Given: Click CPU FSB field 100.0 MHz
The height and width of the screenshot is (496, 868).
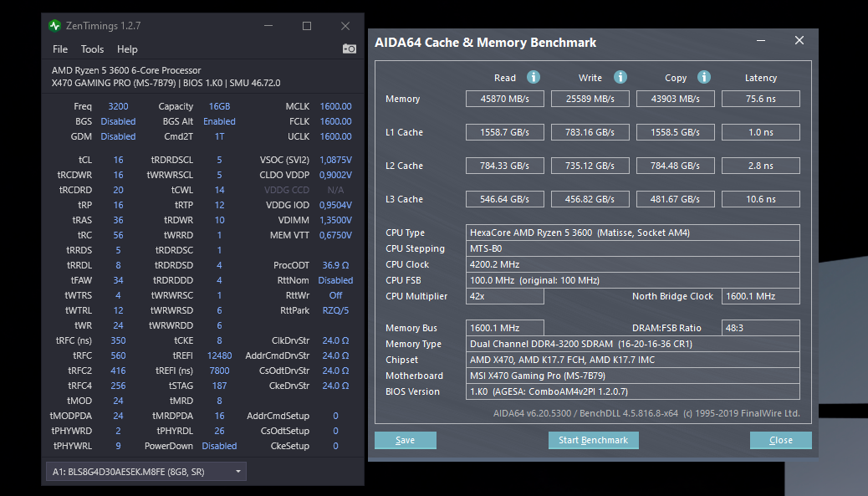Looking at the screenshot, I should (633, 280).
